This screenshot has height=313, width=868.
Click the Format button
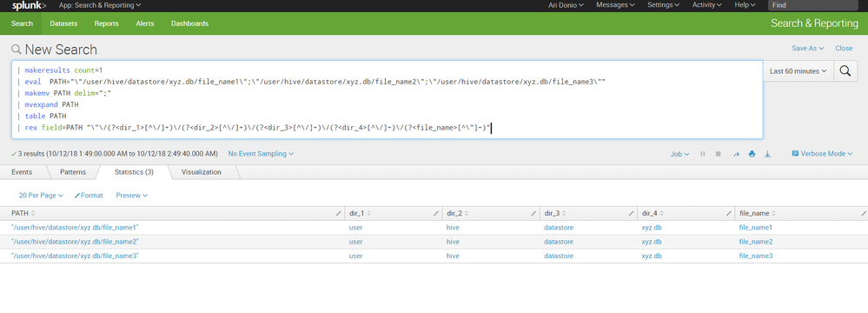89,196
